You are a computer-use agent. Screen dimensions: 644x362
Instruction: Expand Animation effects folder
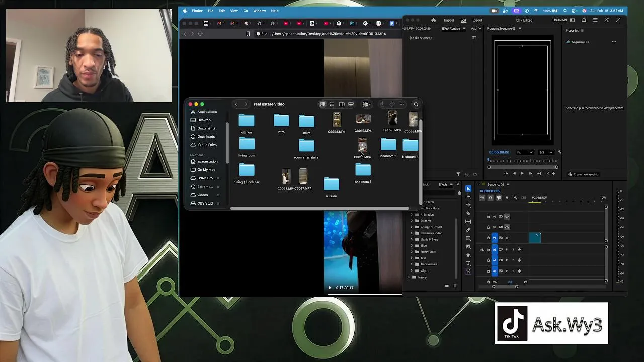[412, 215]
